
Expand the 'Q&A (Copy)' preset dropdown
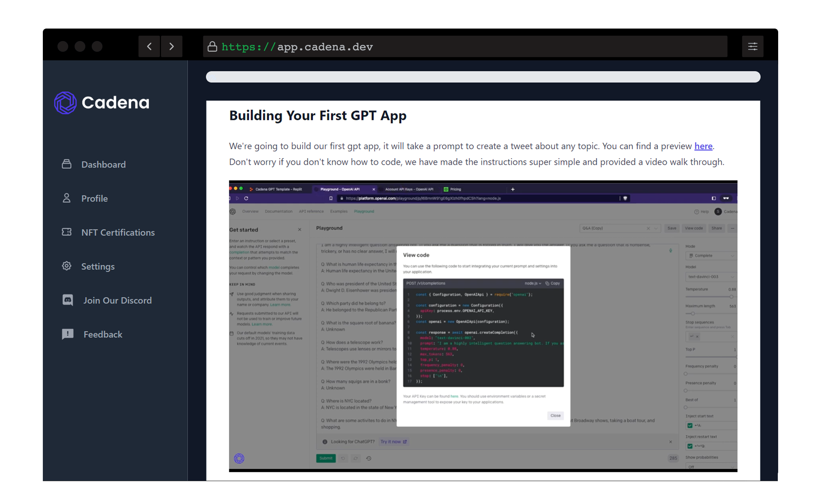point(656,228)
